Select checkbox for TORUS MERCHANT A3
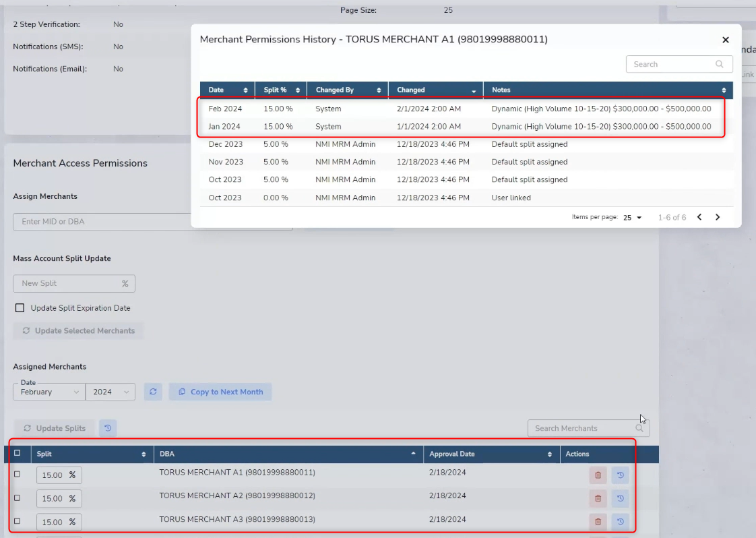Viewport: 756px width, 538px height. coord(18,521)
